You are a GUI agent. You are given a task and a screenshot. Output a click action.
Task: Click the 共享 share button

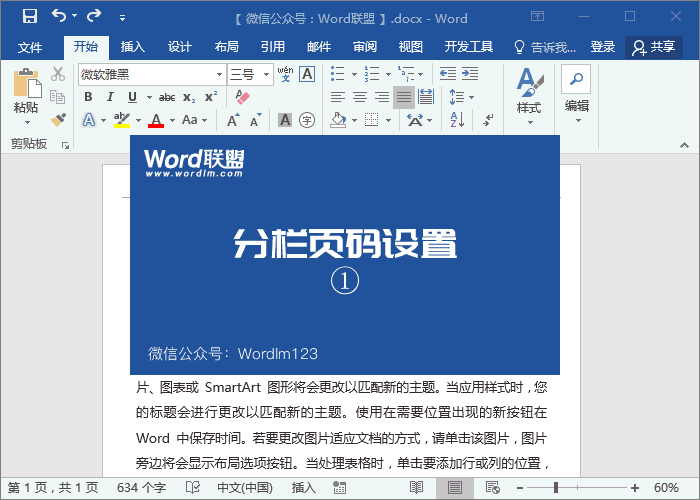tap(654, 47)
